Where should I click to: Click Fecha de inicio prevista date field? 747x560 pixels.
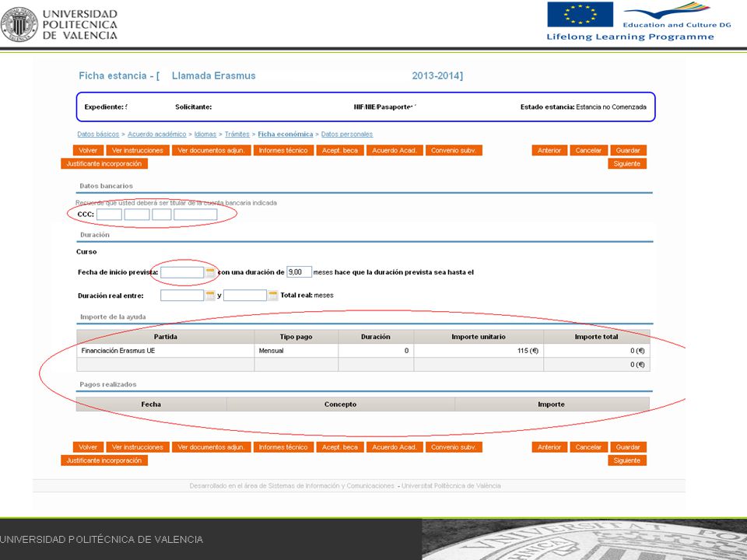[x=182, y=272]
